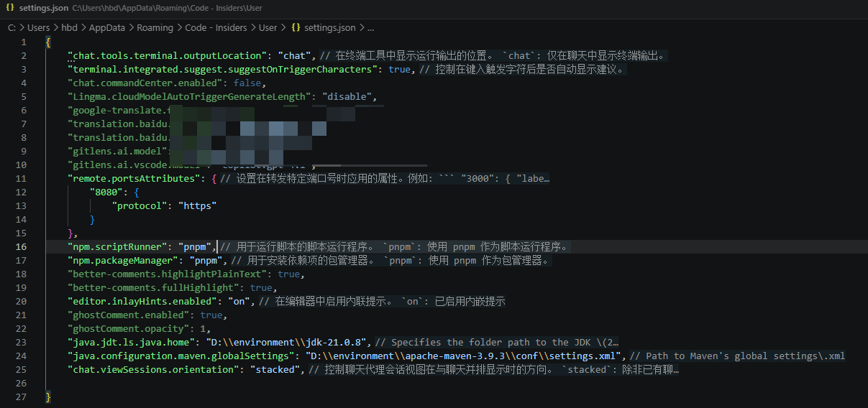
Task: Click terminal.integrated.suggest.suggestOnTriggerCharacters key
Action: coord(223,69)
